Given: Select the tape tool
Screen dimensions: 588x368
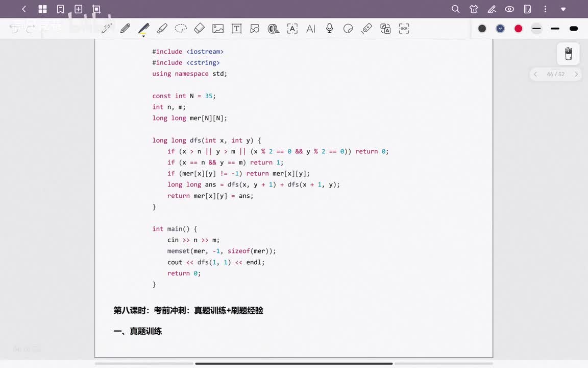Looking at the screenshot, I should click(274, 29).
